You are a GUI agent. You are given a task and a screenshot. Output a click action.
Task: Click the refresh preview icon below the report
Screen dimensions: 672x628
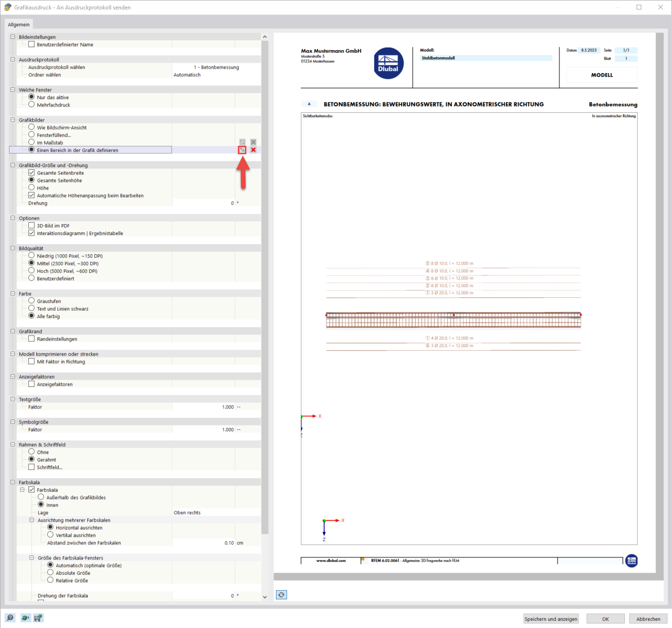click(281, 595)
